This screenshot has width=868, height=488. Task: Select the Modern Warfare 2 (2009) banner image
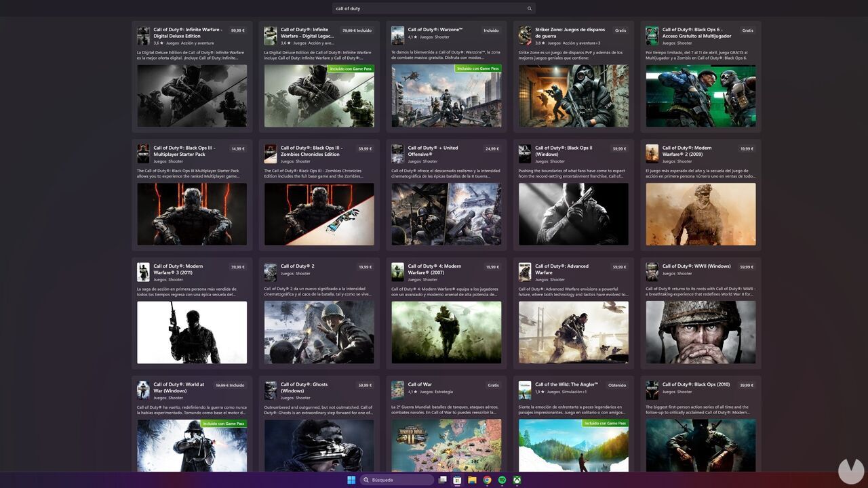point(701,214)
